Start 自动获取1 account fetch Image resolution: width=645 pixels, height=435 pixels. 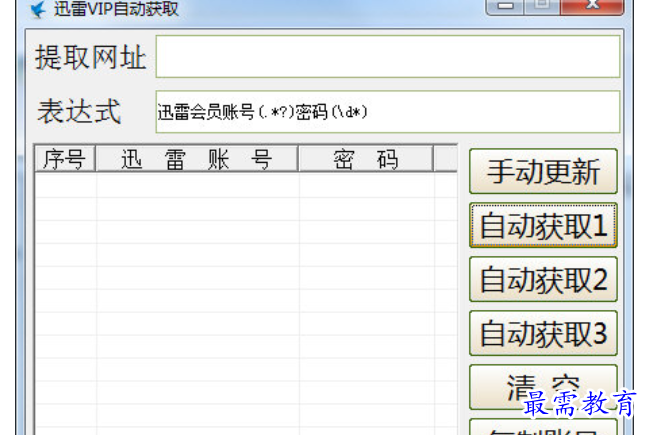coord(543,225)
